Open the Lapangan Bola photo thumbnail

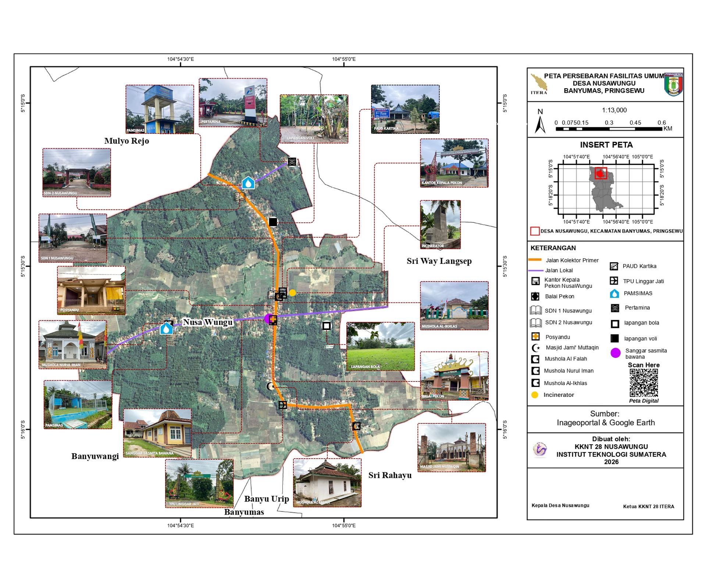pos(380,346)
